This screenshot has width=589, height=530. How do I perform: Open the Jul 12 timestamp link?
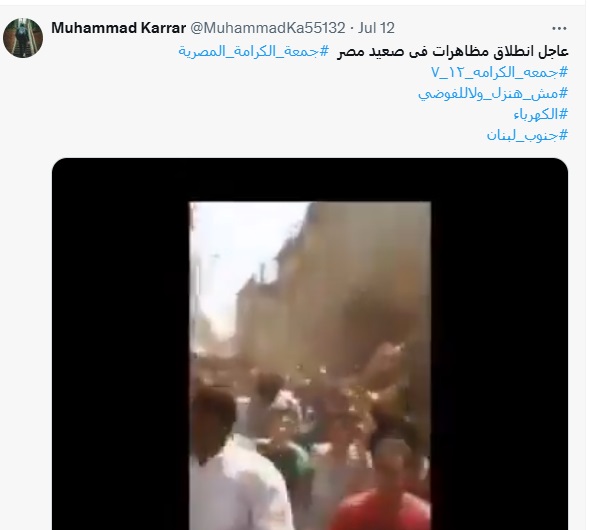[x=376, y=28]
